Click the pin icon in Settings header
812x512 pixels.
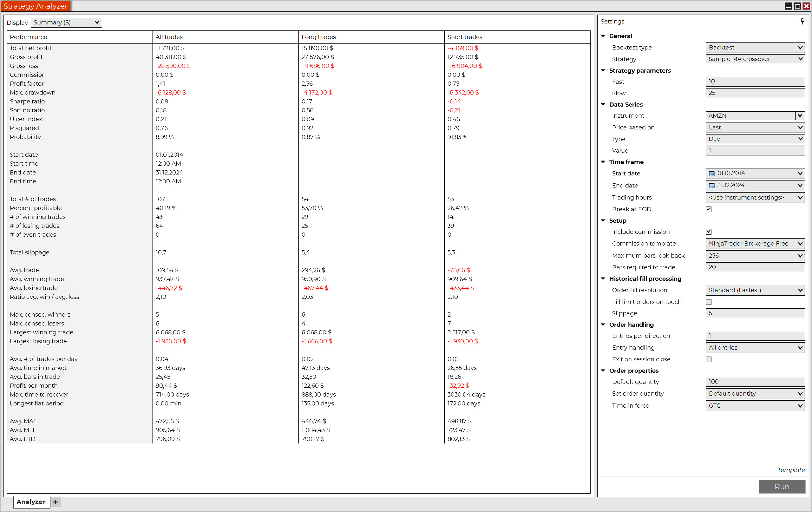point(802,21)
